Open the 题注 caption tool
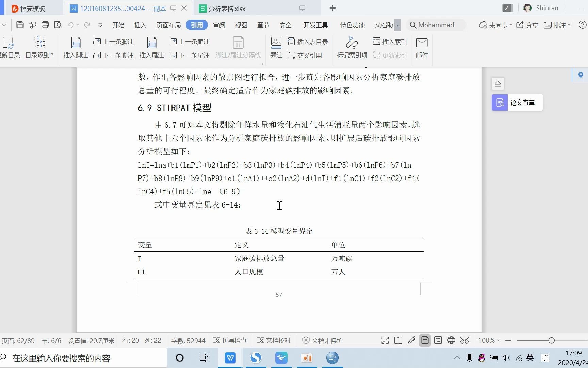 (276, 48)
